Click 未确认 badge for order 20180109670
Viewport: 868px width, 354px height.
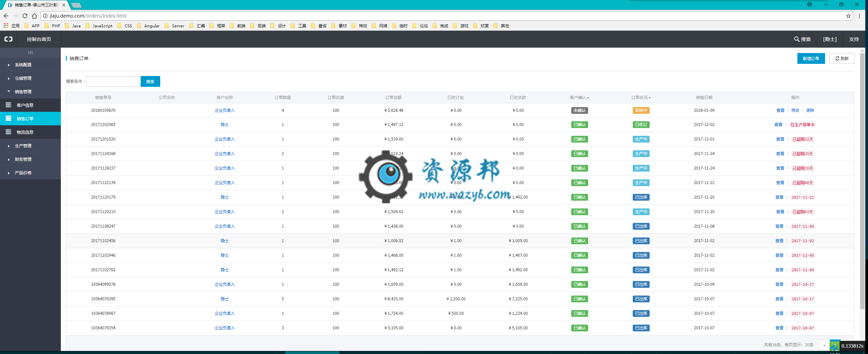pyautogui.click(x=579, y=110)
